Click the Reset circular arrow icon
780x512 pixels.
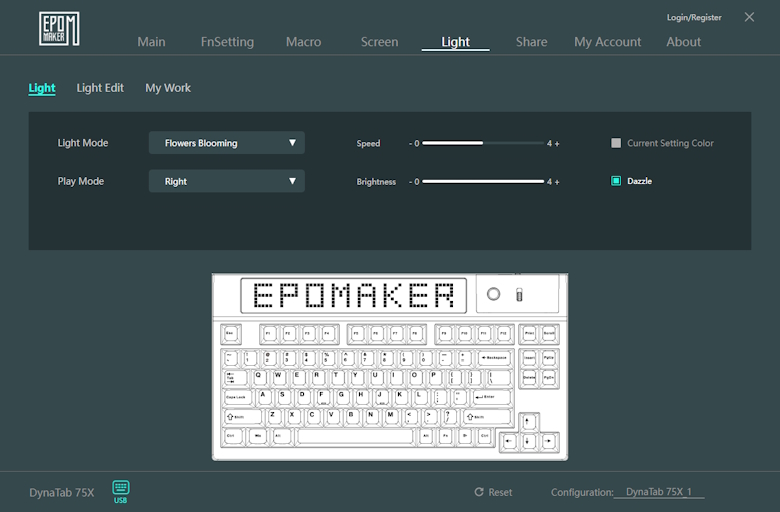[x=479, y=492]
